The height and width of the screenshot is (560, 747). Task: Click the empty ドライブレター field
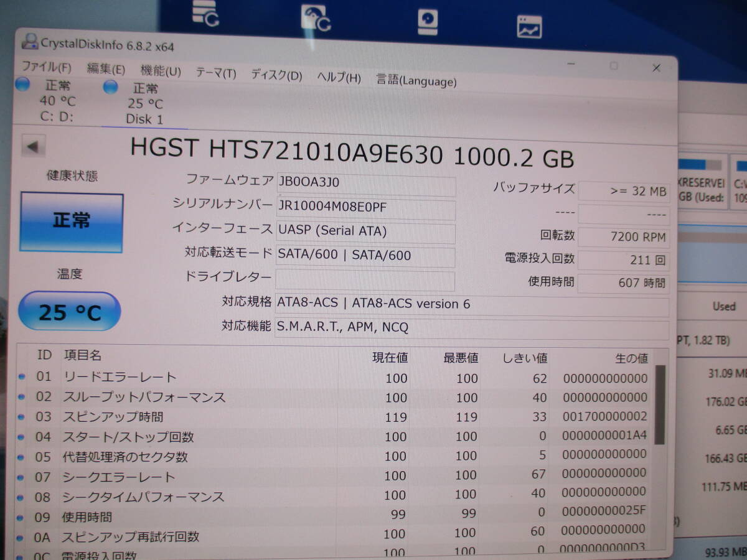(365, 280)
